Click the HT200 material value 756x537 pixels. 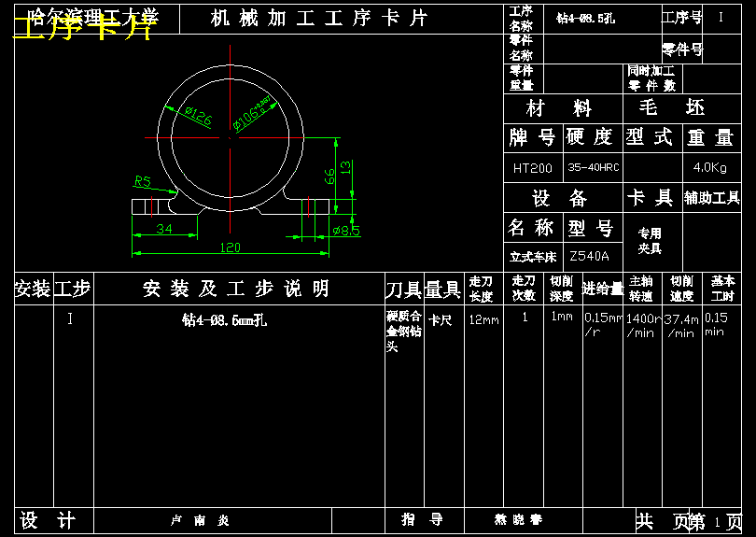[x=532, y=168]
